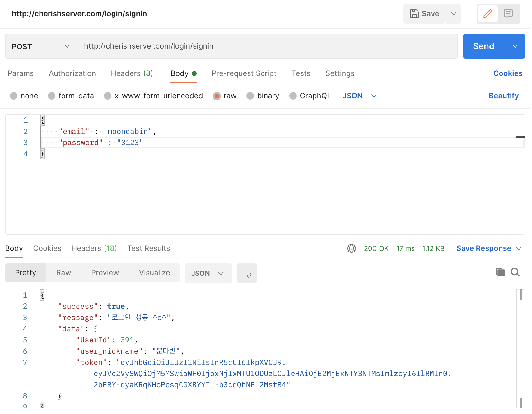
Task: Expand the Send button dropdown arrow
Action: tap(515, 46)
